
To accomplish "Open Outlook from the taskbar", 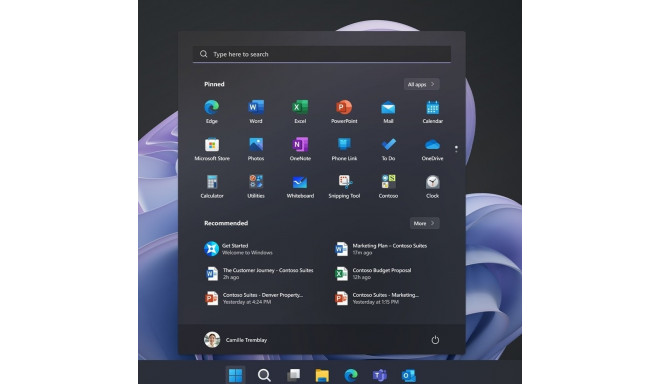I will pos(409,375).
